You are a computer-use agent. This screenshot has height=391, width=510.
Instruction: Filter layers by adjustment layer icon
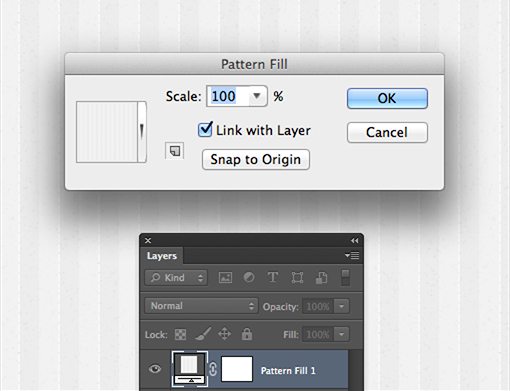click(x=249, y=277)
